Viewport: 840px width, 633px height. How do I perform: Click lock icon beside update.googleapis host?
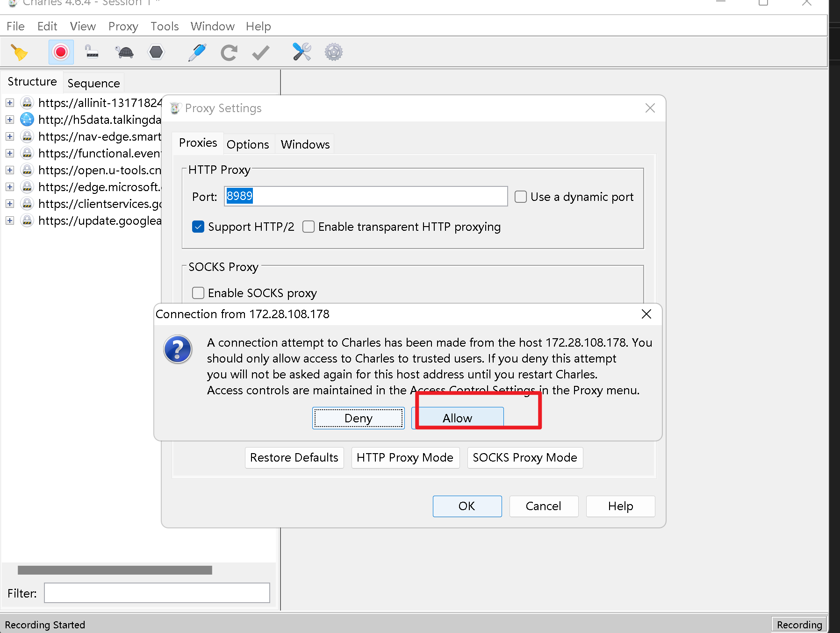click(x=28, y=220)
